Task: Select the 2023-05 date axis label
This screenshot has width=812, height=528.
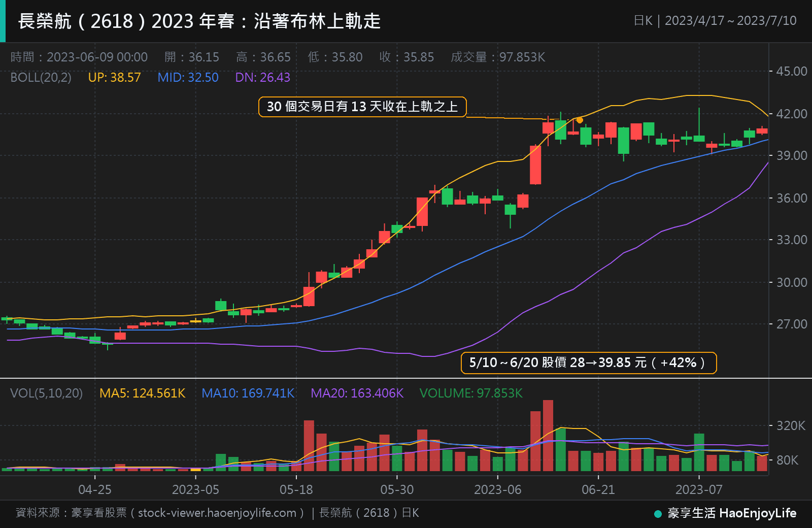Action: pos(196,490)
